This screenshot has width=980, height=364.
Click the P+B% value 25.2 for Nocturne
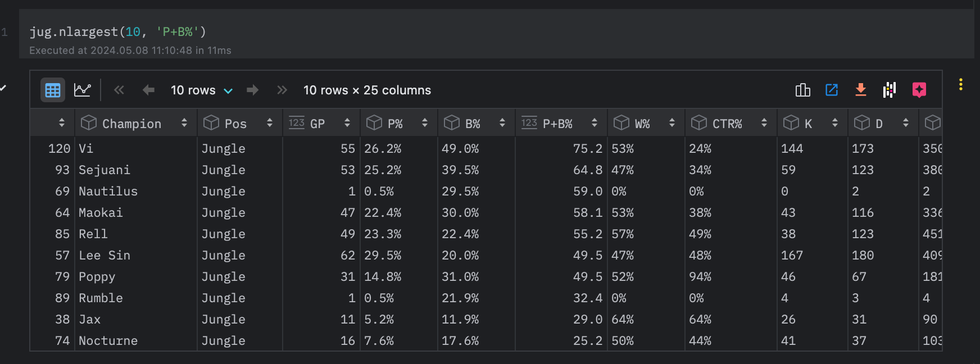coord(587,340)
